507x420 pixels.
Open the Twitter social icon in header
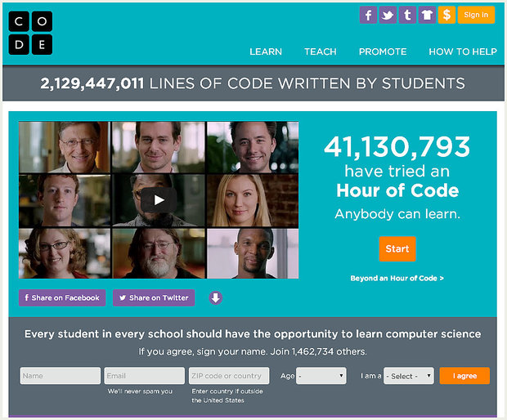[x=388, y=15]
